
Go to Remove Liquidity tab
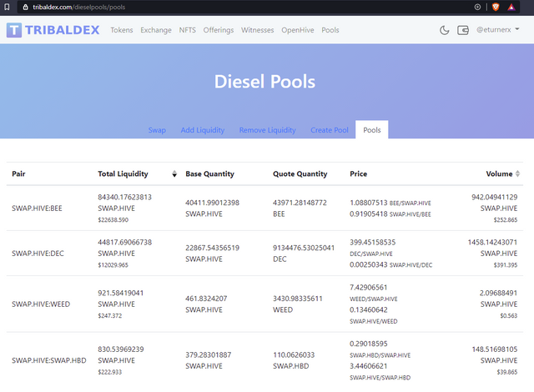click(267, 130)
